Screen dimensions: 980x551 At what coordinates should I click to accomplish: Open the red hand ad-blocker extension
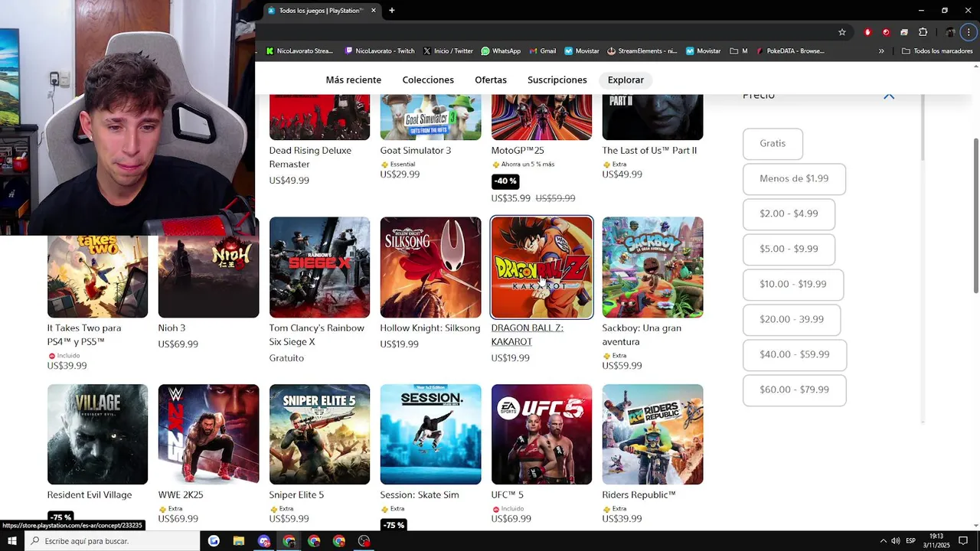(x=867, y=32)
